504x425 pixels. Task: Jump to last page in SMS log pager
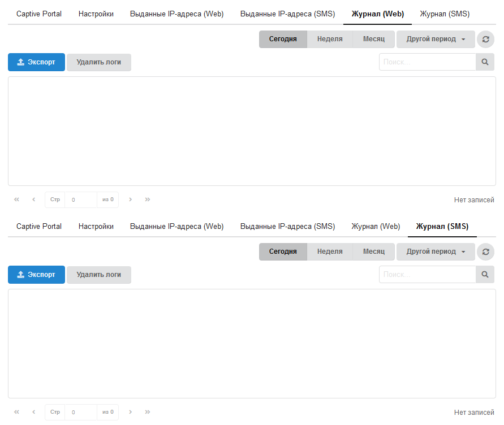pos(148,412)
